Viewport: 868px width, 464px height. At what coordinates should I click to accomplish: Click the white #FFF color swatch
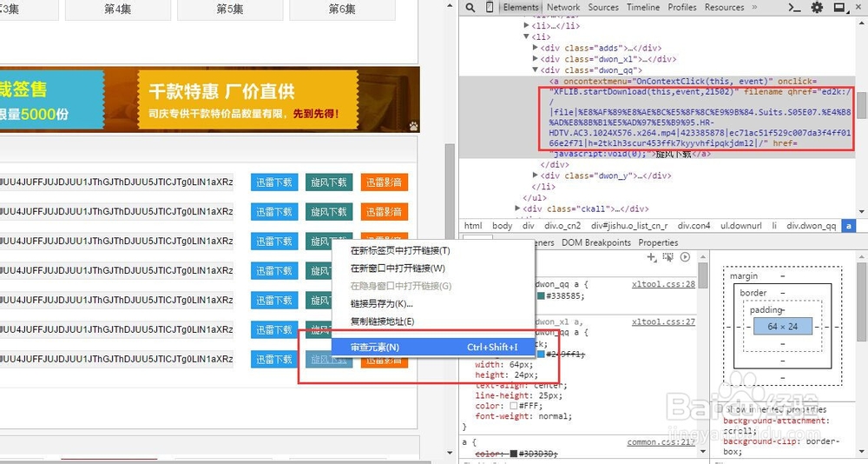tap(513, 406)
